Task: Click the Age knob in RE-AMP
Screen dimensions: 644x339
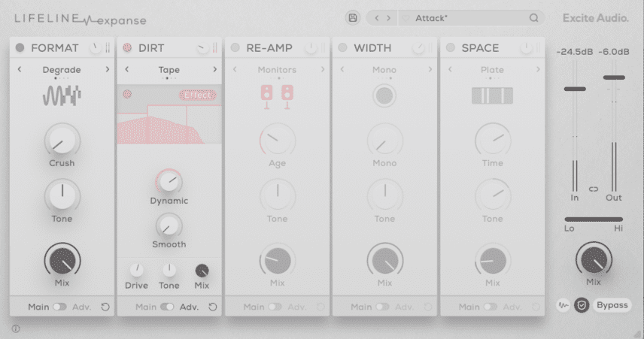Action: point(277,141)
